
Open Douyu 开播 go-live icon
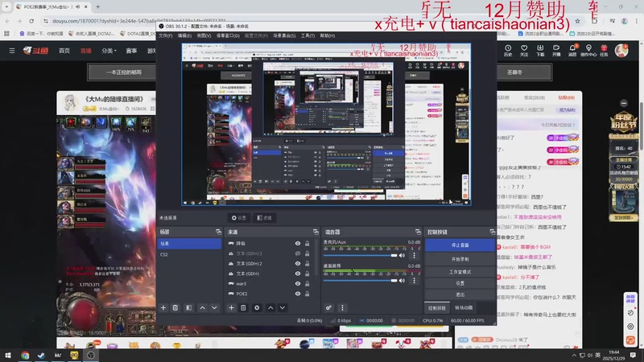[556, 51]
